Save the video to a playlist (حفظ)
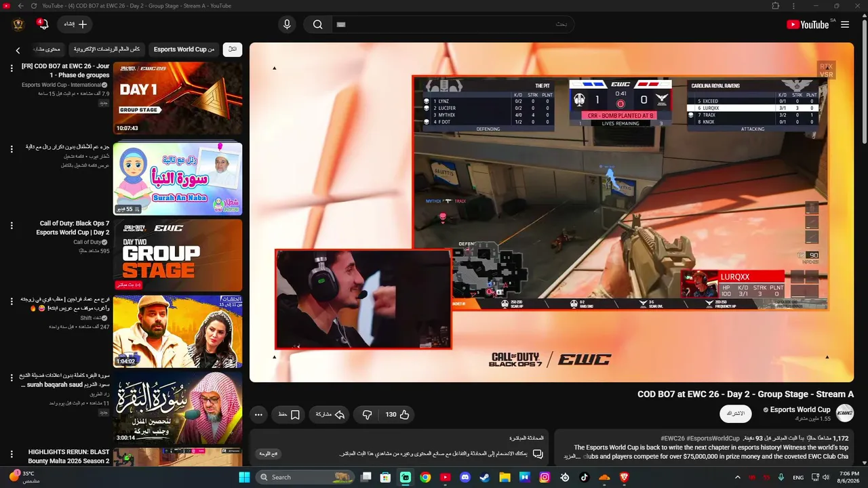This screenshot has width=868, height=488. [x=289, y=415]
